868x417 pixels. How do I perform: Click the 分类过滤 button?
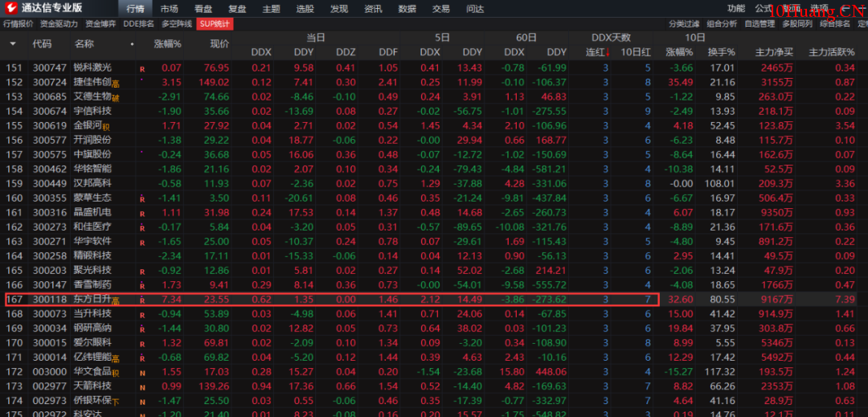684,24
